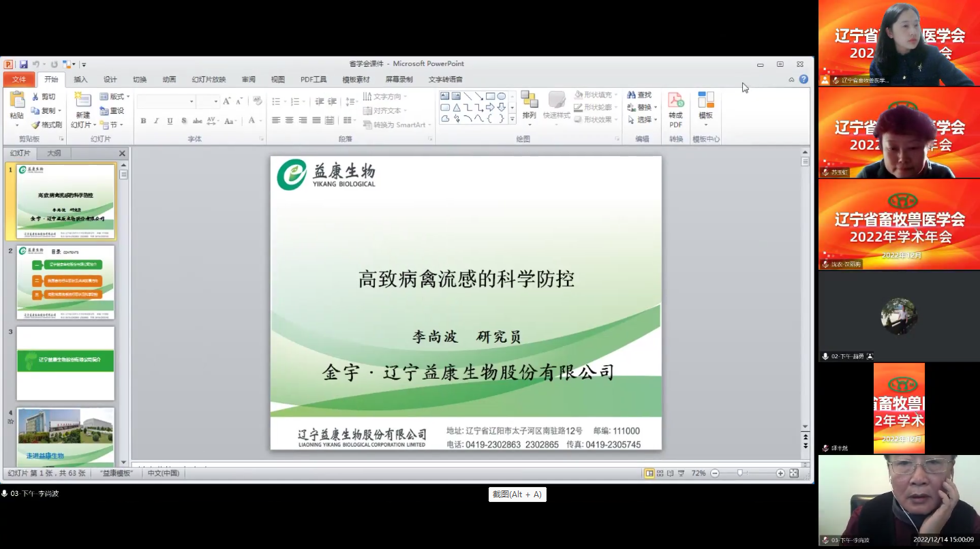Switch to the Outline (大纲) pane tab
Image resolution: width=980 pixels, height=549 pixels.
click(x=54, y=154)
